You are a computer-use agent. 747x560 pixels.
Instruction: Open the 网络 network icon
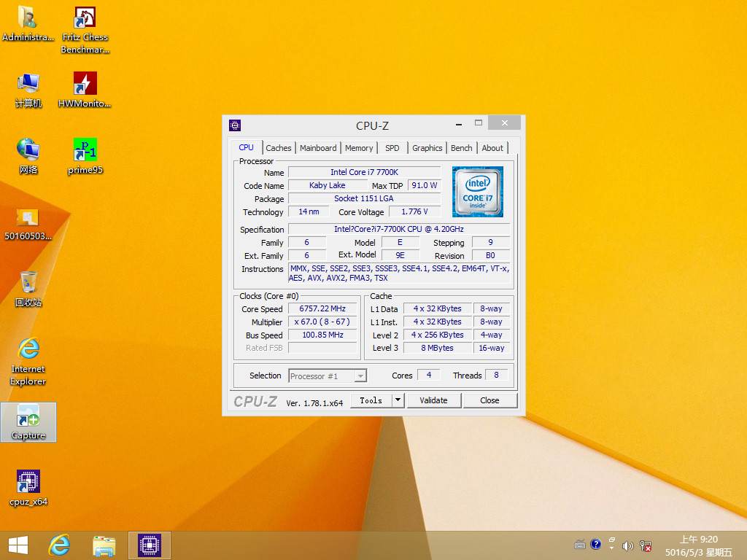coord(28,157)
